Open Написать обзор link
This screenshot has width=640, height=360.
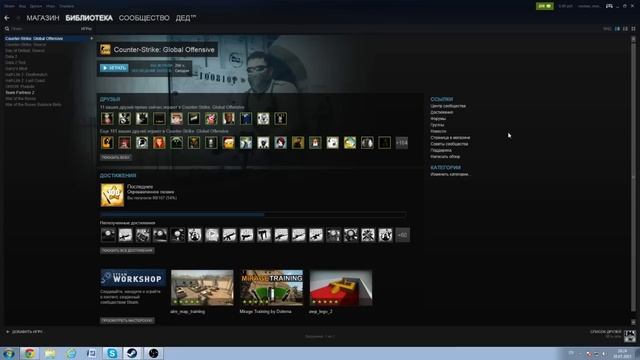(x=445, y=157)
